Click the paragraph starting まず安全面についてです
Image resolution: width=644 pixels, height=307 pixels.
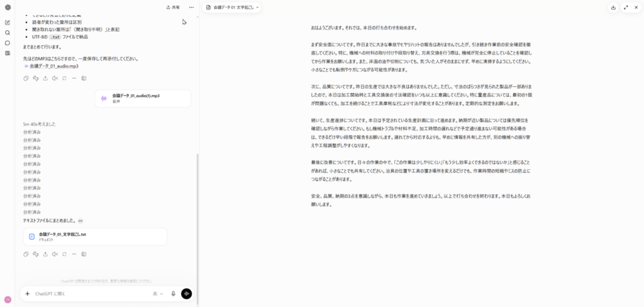tap(422, 57)
